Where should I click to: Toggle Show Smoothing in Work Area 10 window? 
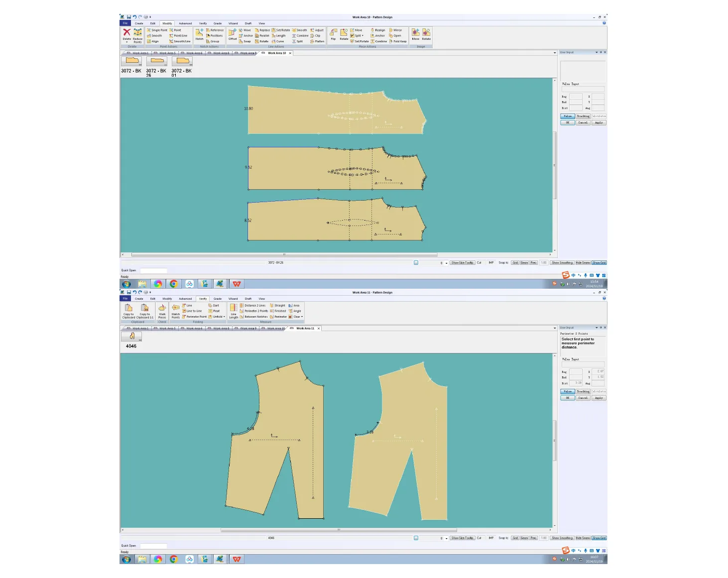point(562,263)
